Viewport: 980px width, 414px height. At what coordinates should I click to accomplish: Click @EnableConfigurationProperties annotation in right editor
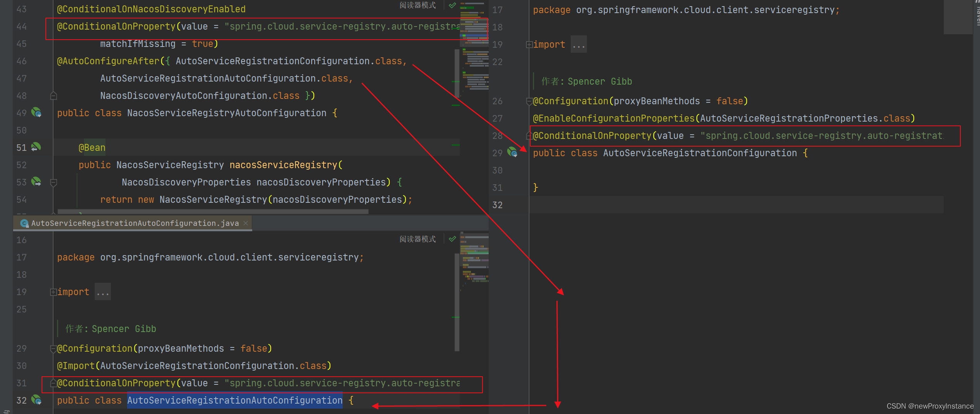click(x=614, y=118)
